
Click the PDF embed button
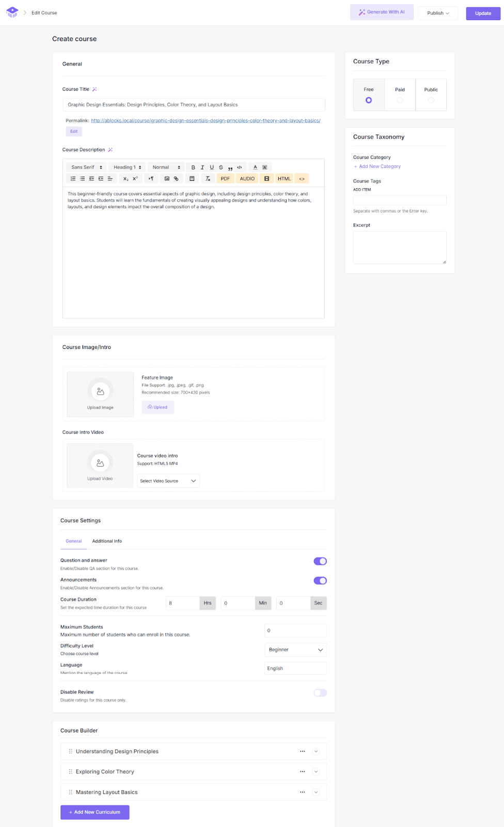coord(225,179)
